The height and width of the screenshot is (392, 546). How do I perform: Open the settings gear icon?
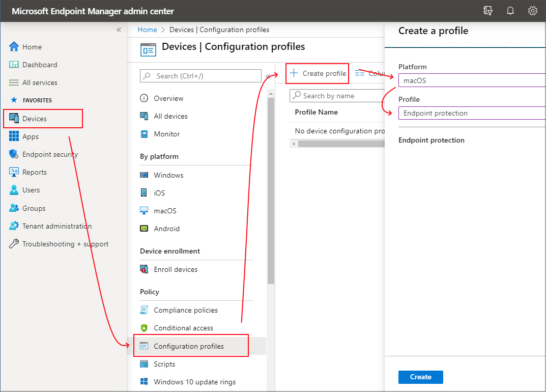click(532, 11)
